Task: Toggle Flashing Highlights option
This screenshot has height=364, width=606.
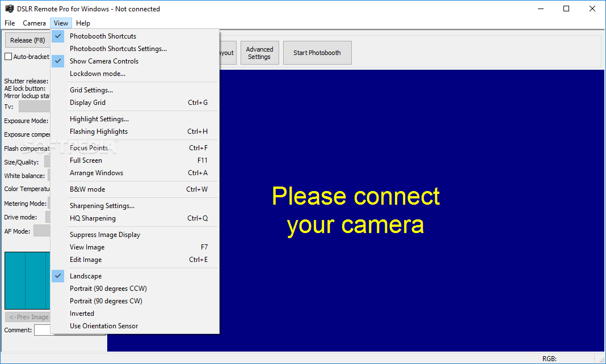Action: pyautogui.click(x=135, y=131)
